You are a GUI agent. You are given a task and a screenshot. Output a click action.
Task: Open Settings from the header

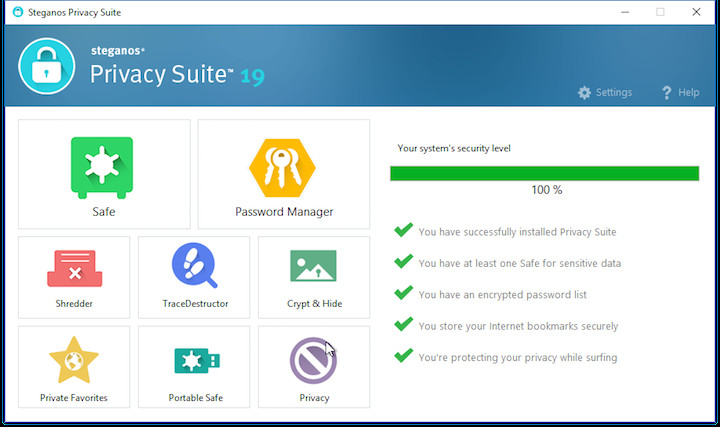(x=605, y=93)
